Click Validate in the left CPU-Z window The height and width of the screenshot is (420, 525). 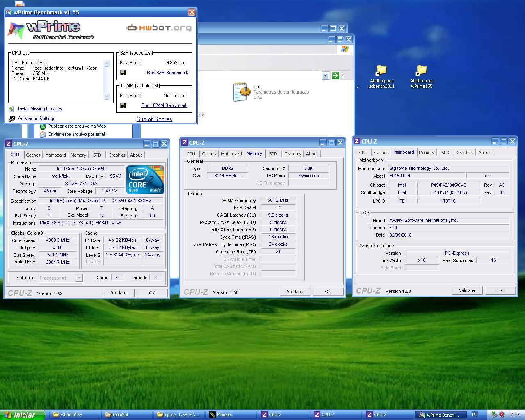tap(119, 293)
